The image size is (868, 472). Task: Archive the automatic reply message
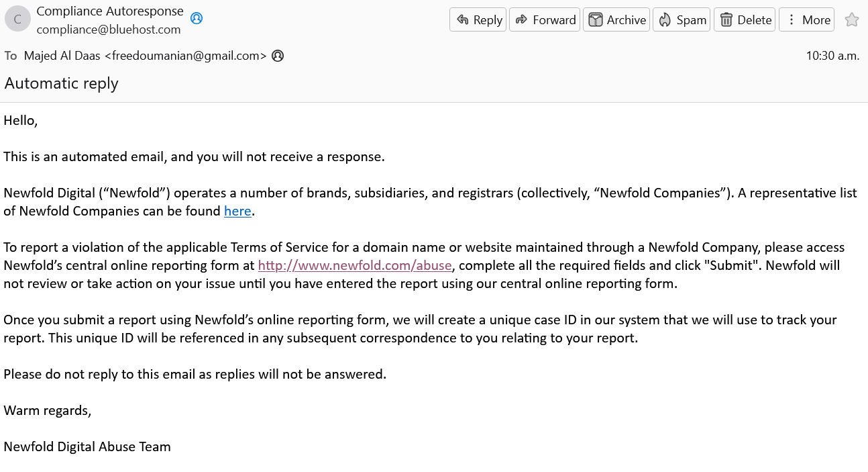click(x=616, y=20)
